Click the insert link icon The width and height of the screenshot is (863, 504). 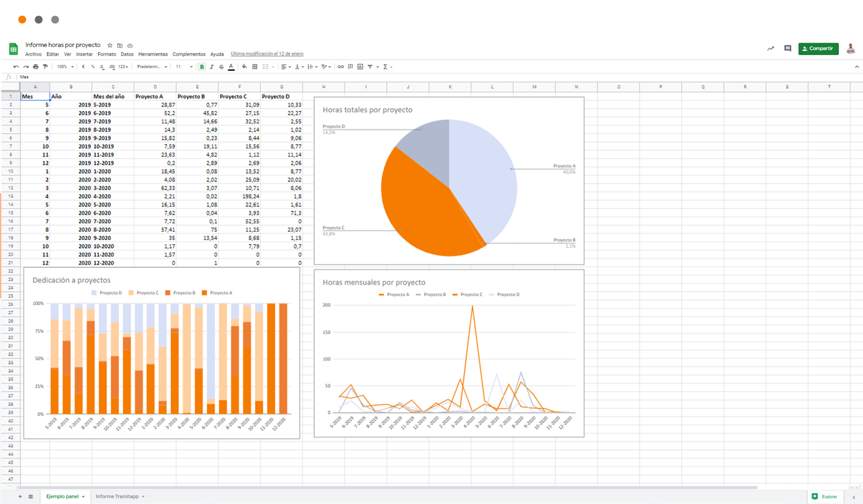point(341,67)
